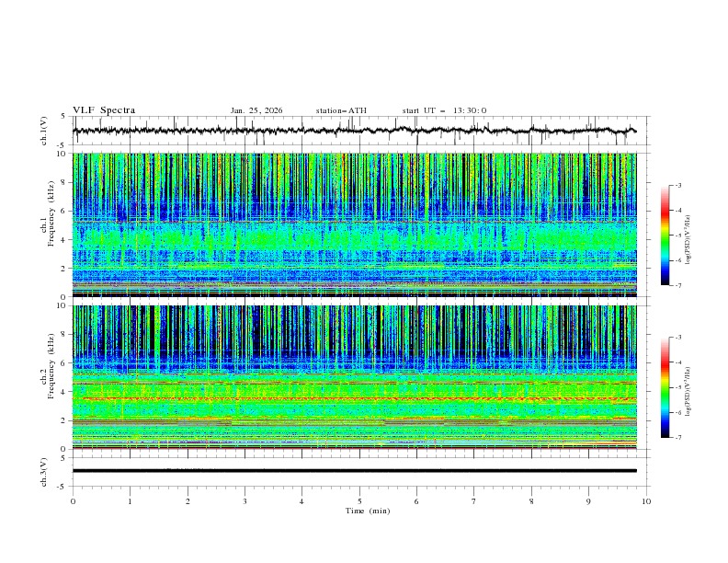The image size is (728, 563).
Task: Click the "8" kHz tick of ch.1 spectrogram
Action: pyautogui.click(x=65, y=182)
